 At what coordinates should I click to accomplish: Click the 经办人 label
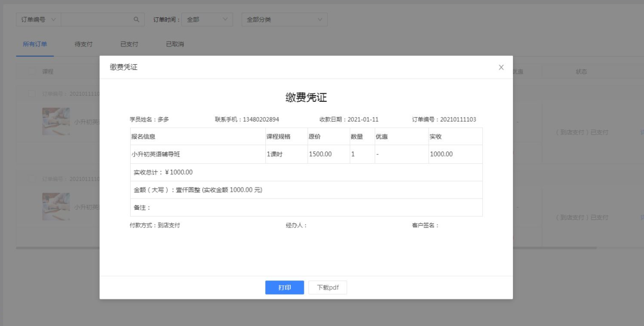296,225
